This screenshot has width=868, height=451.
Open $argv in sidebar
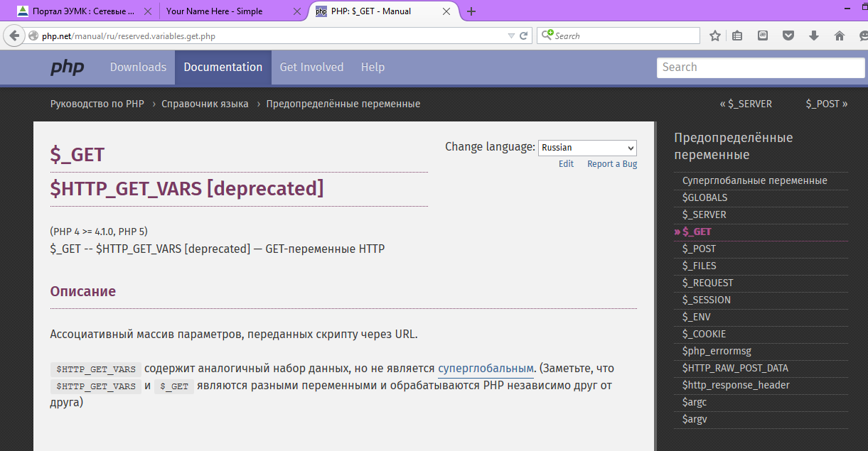point(695,419)
